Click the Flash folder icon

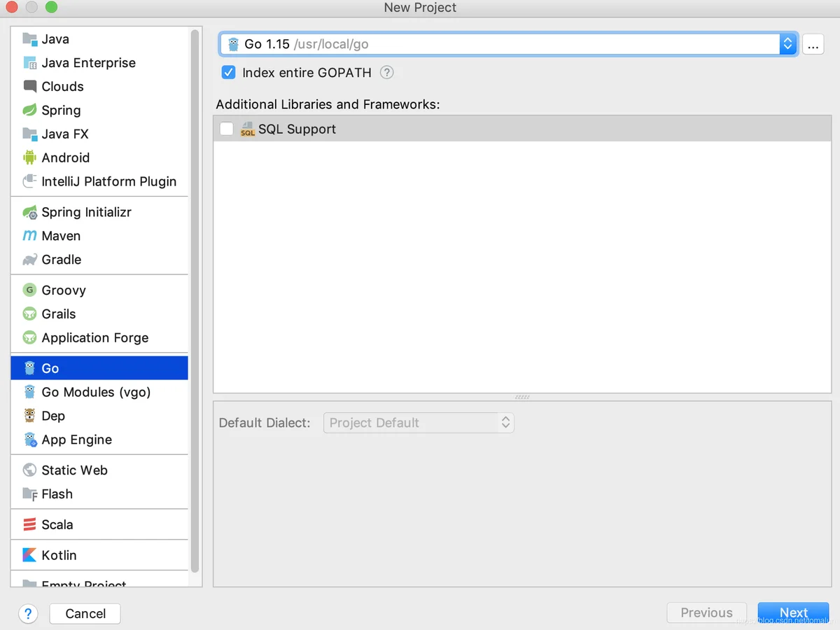point(29,494)
